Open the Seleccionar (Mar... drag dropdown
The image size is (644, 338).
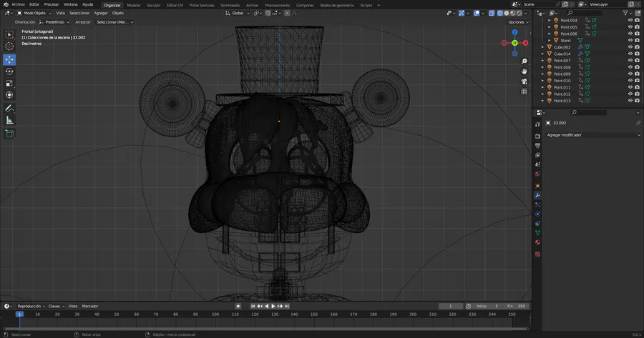click(114, 22)
